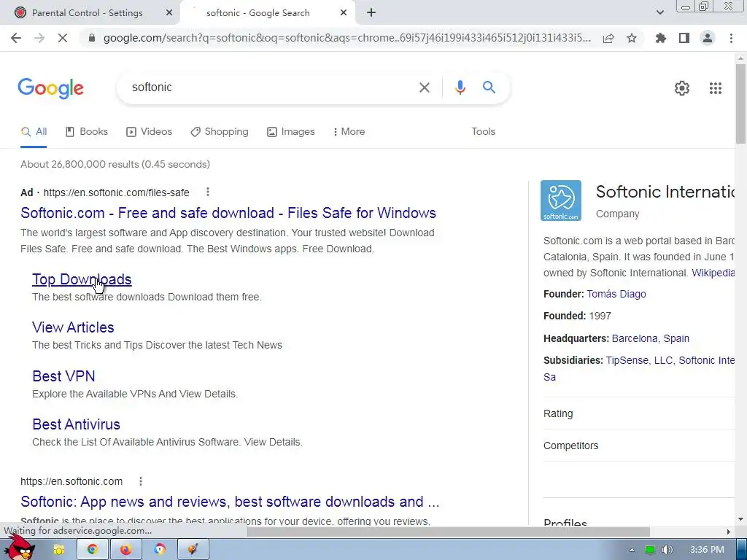
Task: Open options for en.softonic.com result
Action: point(141,481)
